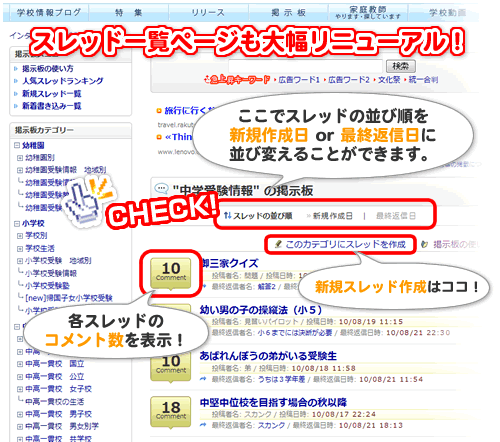Open the 家庭教師 tab
The width and height of the screenshot is (500, 442).
(368, 13)
